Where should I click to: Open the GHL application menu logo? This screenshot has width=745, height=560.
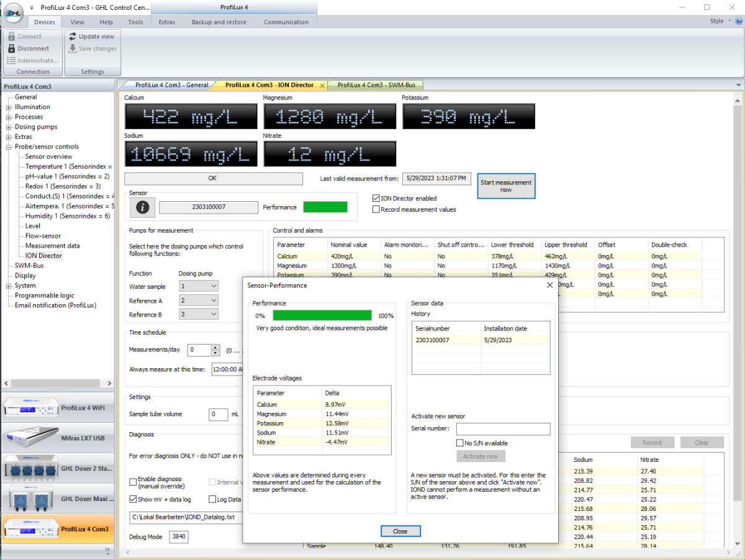click(14, 13)
